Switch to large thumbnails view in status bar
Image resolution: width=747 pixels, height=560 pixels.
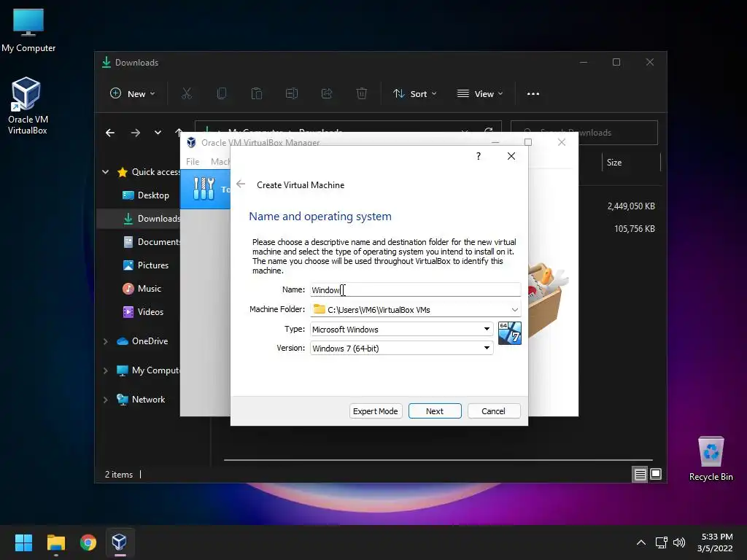[x=656, y=474]
